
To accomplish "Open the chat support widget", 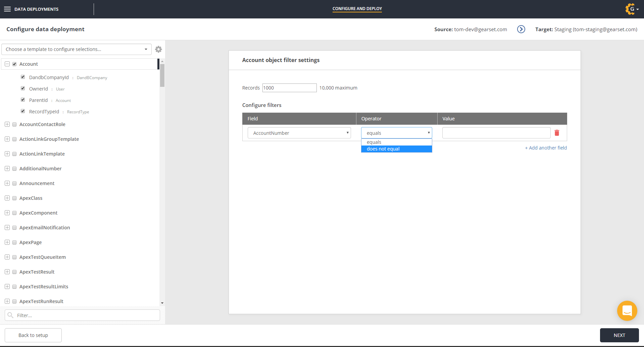I will [x=627, y=310].
